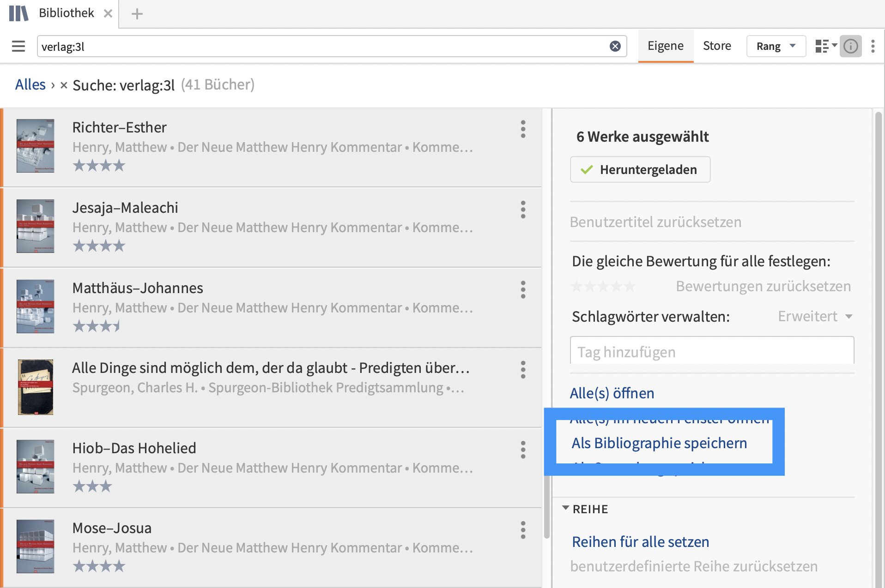Open cover of Alle Dinge sind möglich
The image size is (885, 588).
[x=35, y=387]
